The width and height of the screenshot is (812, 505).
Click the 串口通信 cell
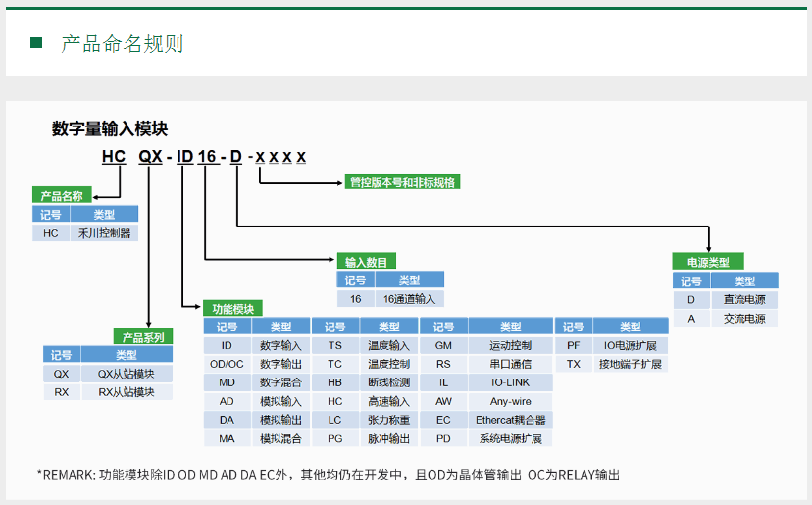[511, 364]
